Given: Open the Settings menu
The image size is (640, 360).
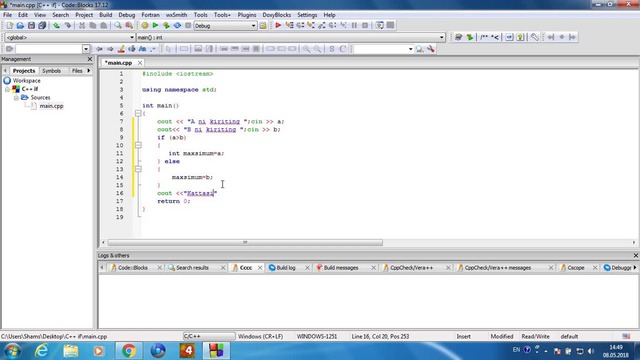Looking at the screenshot, I should click(307, 15).
